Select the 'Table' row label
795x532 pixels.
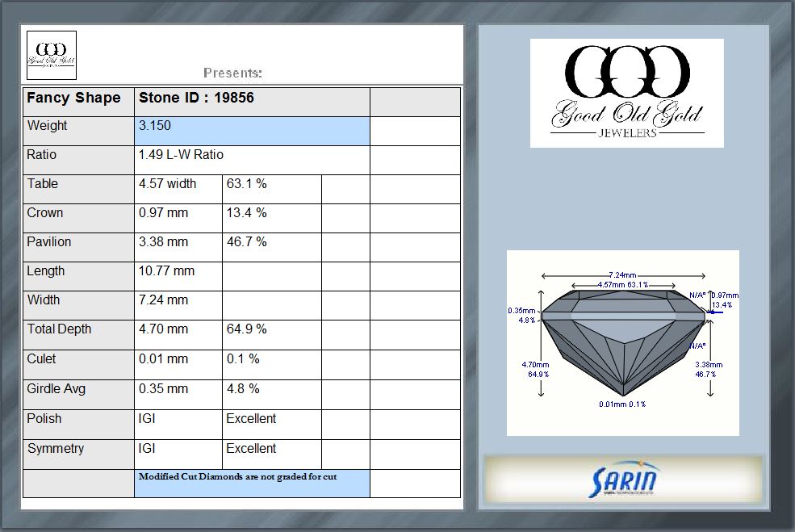[78, 190]
